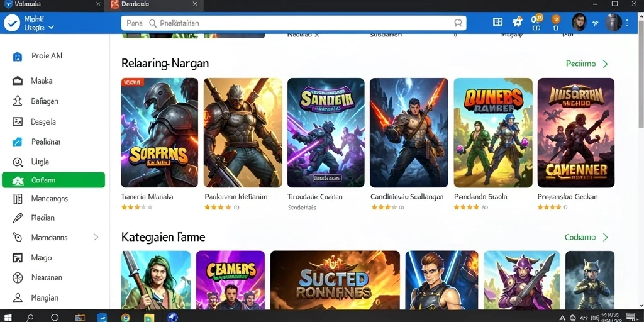Open the Windows Start button
Screen dimensions: 644x322
point(8,318)
